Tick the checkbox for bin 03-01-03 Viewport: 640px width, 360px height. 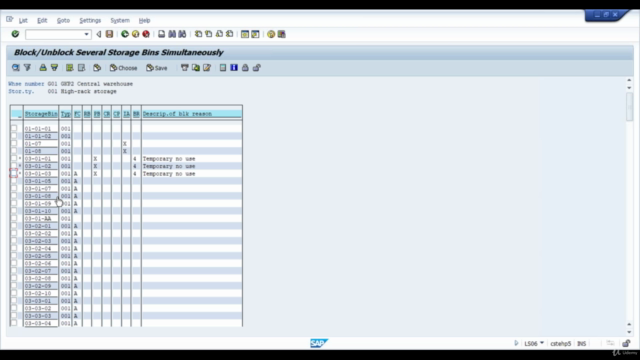click(14, 173)
